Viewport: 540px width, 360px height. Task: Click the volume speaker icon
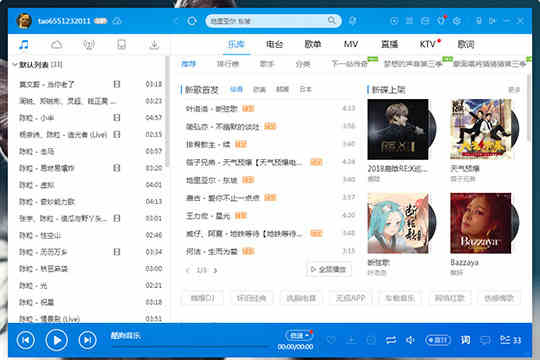coord(410,340)
